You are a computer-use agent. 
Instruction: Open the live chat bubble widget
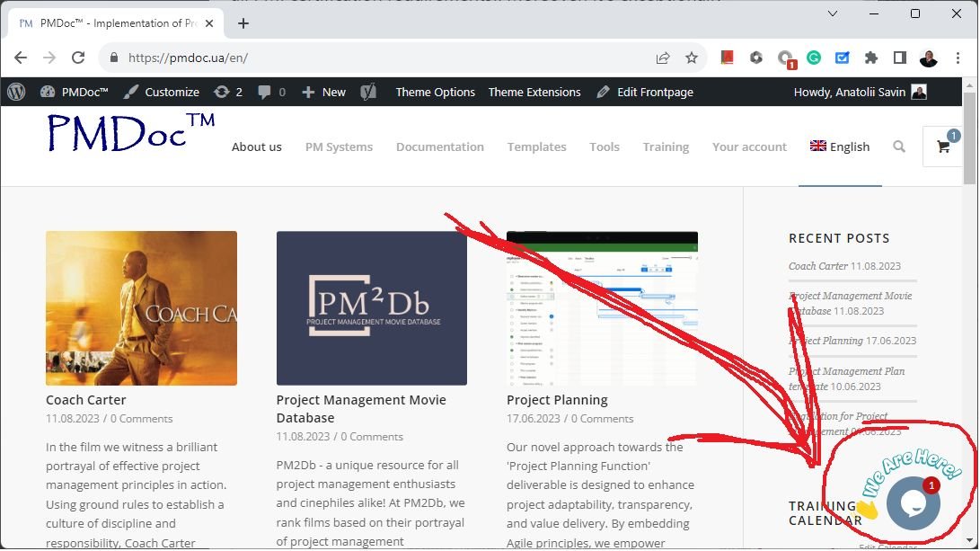pos(914,503)
